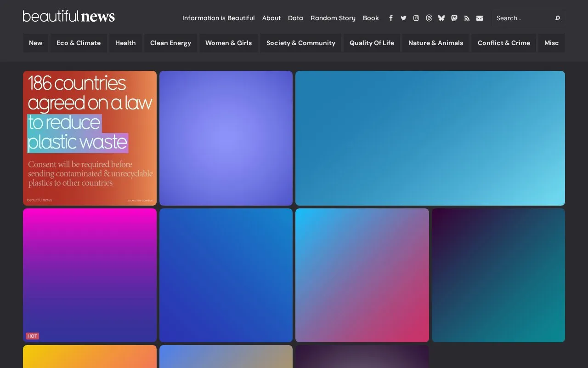The image size is (588, 368).
Task: Open the Bluesky butterfly icon
Action: point(441,18)
